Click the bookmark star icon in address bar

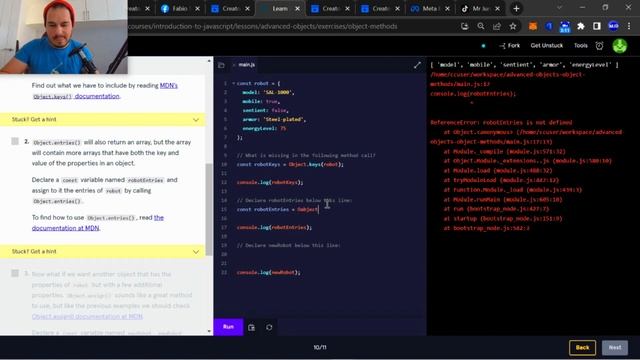coord(513,26)
